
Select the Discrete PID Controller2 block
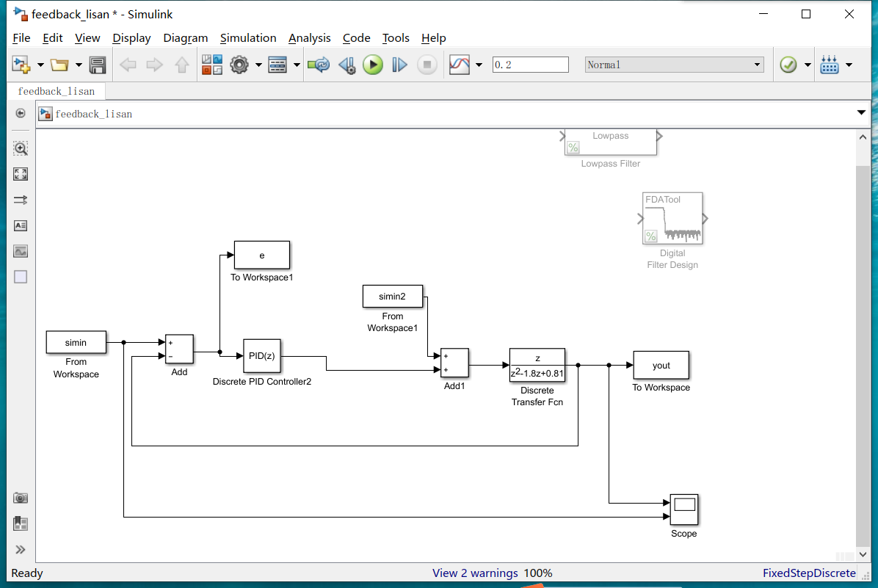click(x=262, y=355)
